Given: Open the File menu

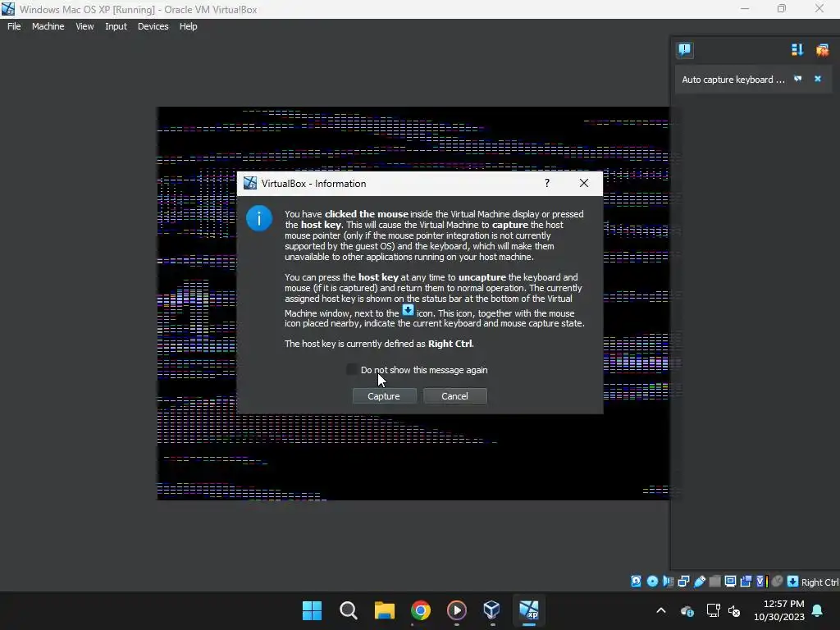Looking at the screenshot, I should click(14, 26).
